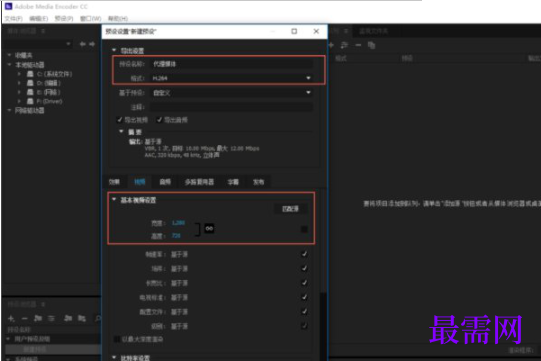The width and height of the screenshot is (541, 361).
Task: Maximize the preset settings dialog
Action: (x=294, y=31)
